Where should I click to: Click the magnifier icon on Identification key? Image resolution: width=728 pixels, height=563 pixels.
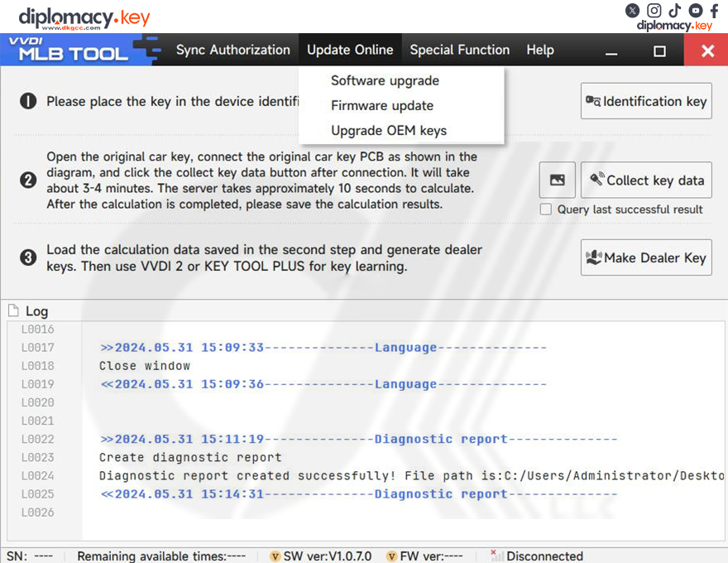(x=593, y=100)
